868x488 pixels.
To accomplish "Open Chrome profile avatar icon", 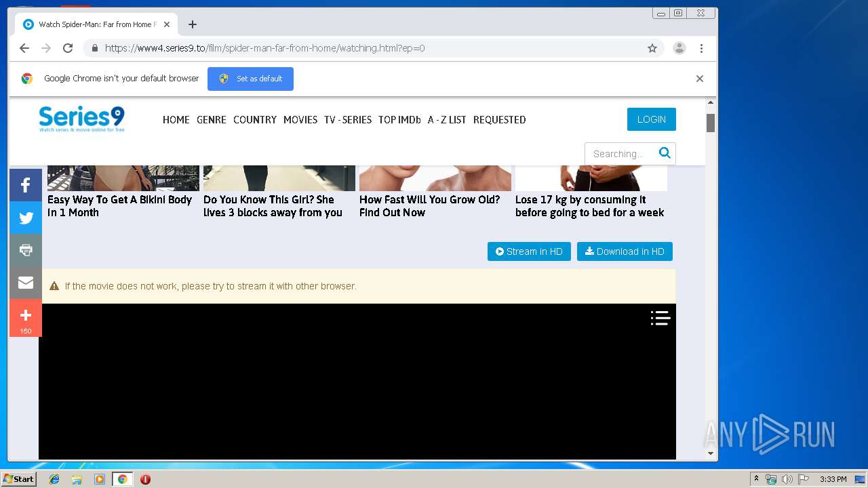I will (679, 48).
